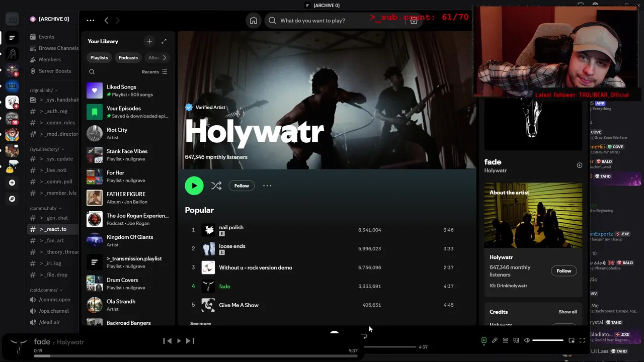The height and width of the screenshot is (362, 644).
Task: Select Give Me A Show track row
Action: click(x=326, y=305)
